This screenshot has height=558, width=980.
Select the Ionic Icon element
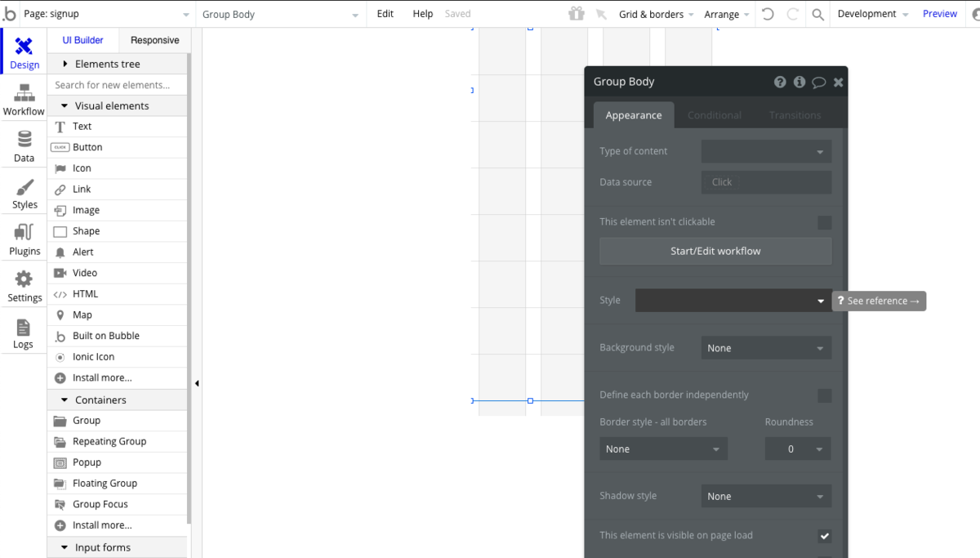[118, 357]
